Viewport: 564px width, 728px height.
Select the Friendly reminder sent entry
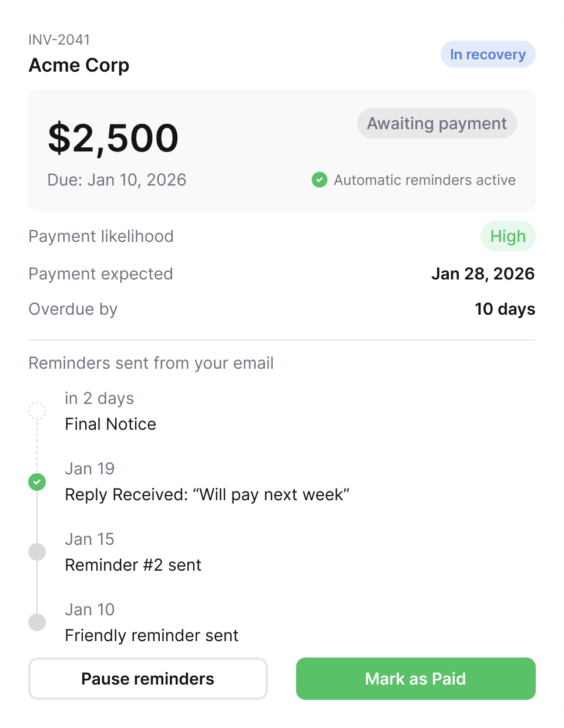(x=152, y=635)
